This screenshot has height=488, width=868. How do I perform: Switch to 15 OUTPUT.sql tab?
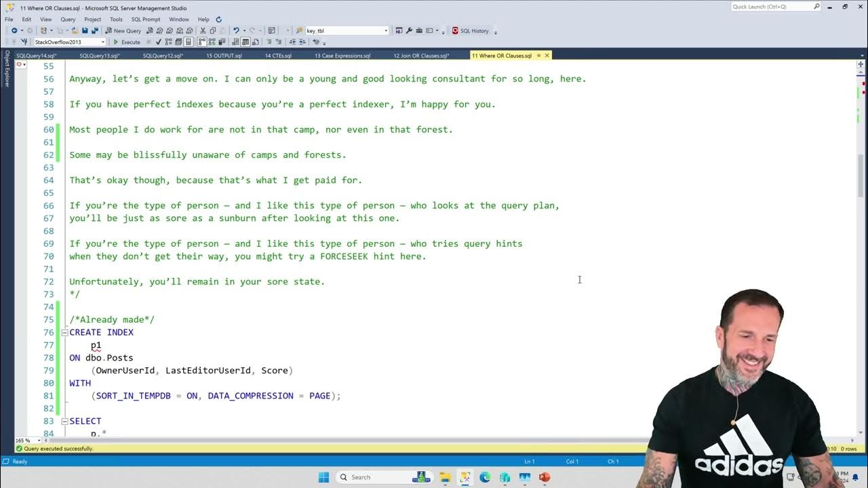point(224,56)
